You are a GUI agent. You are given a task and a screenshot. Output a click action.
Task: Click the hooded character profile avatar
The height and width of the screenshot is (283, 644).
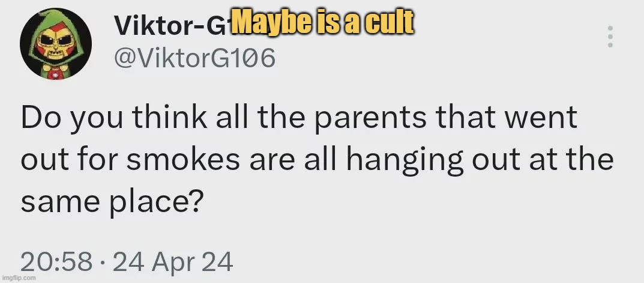[x=56, y=44]
